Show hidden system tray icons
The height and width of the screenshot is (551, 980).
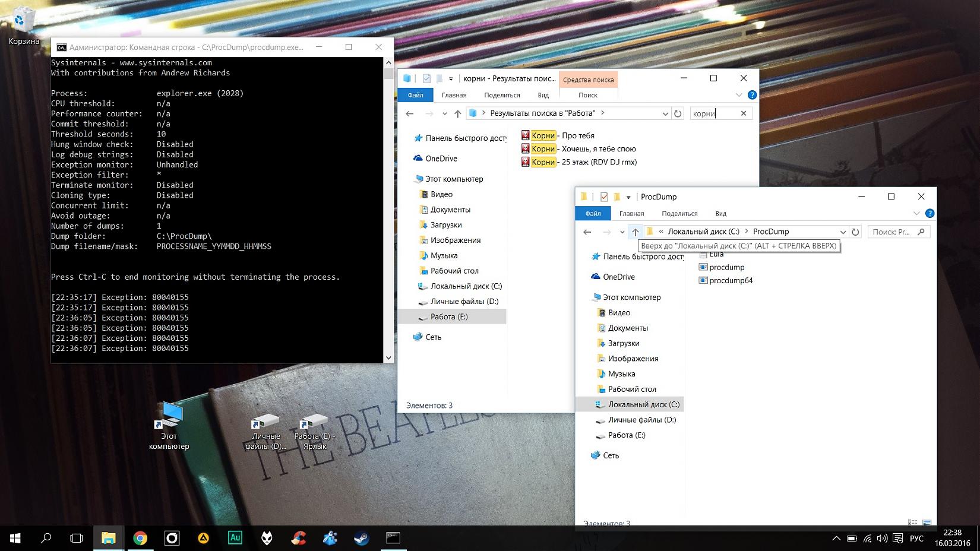[x=836, y=539]
